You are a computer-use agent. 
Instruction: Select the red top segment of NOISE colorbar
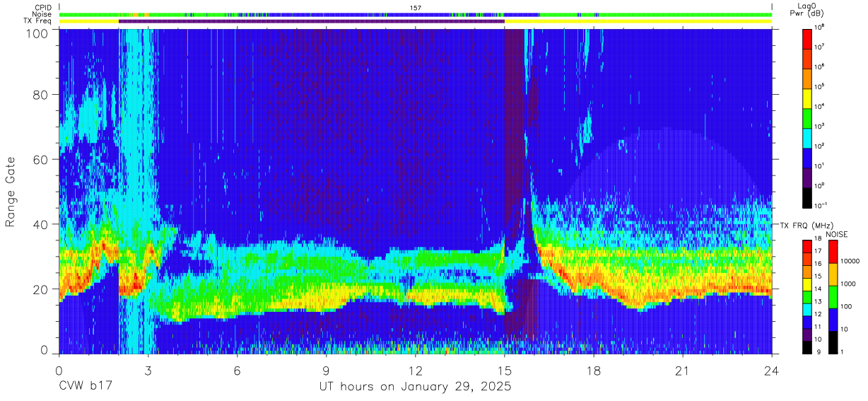tap(833, 252)
